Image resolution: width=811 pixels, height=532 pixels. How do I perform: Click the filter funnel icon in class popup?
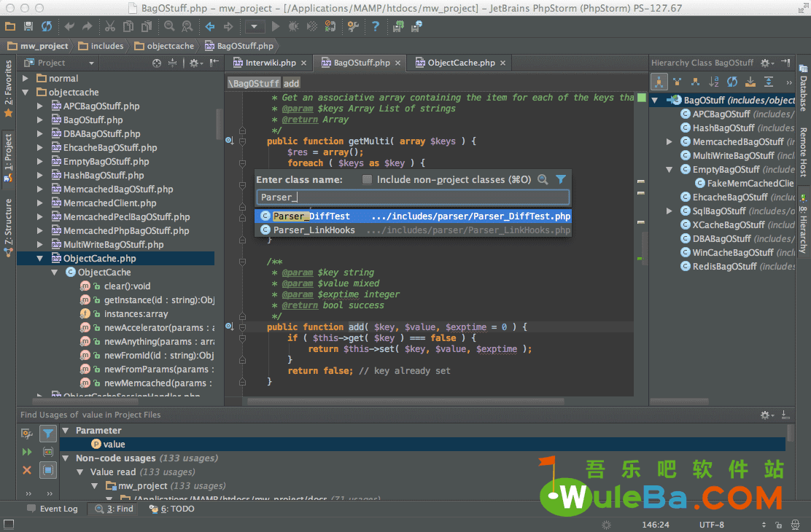click(x=561, y=179)
